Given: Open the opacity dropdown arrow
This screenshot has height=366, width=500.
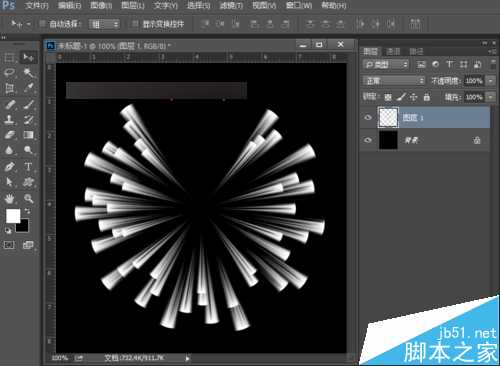Looking at the screenshot, I should pos(490,81).
